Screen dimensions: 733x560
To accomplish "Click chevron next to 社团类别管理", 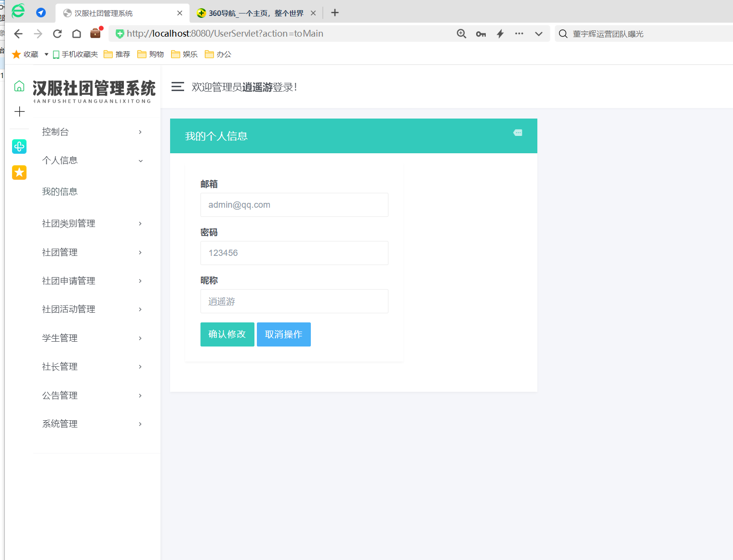I will [x=140, y=223].
